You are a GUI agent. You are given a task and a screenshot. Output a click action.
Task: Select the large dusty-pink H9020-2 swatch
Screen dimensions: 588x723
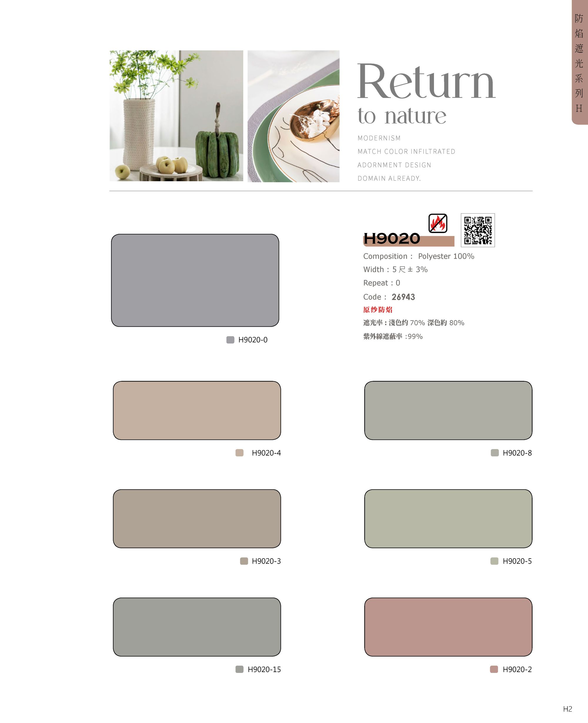point(448,627)
